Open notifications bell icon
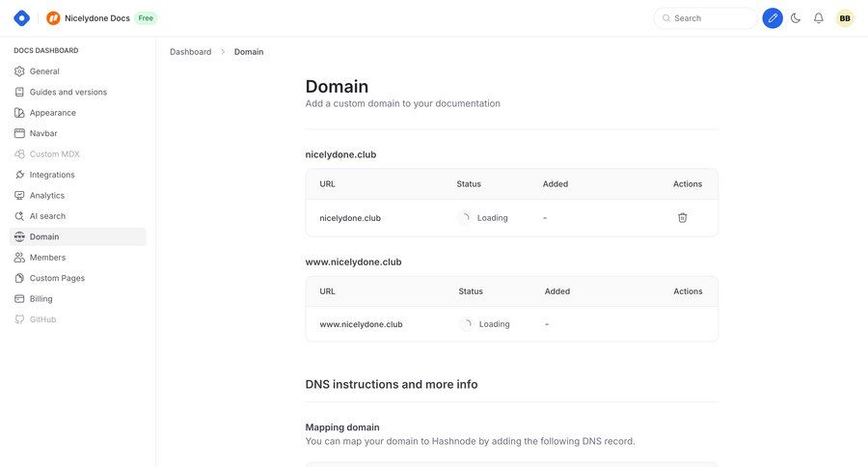Viewport: 868px width, 467px height. tap(818, 18)
